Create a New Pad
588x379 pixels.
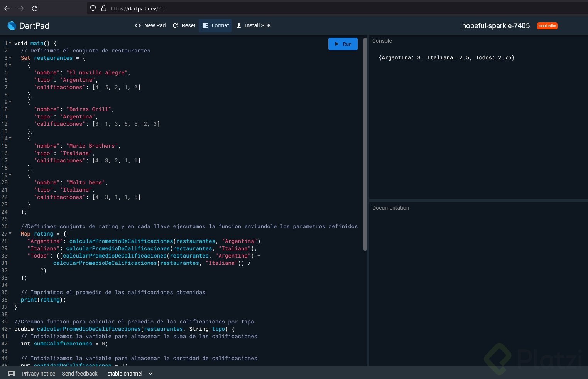150,25
